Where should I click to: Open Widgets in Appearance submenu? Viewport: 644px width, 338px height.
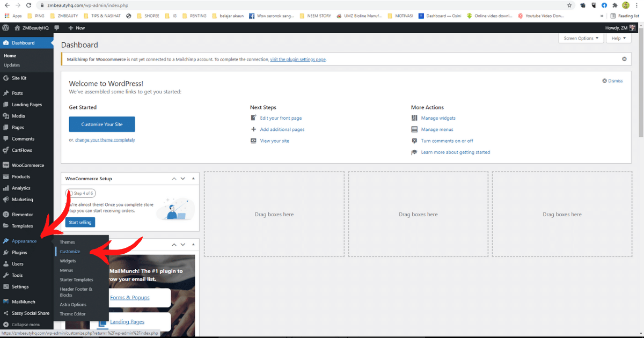coord(68,261)
